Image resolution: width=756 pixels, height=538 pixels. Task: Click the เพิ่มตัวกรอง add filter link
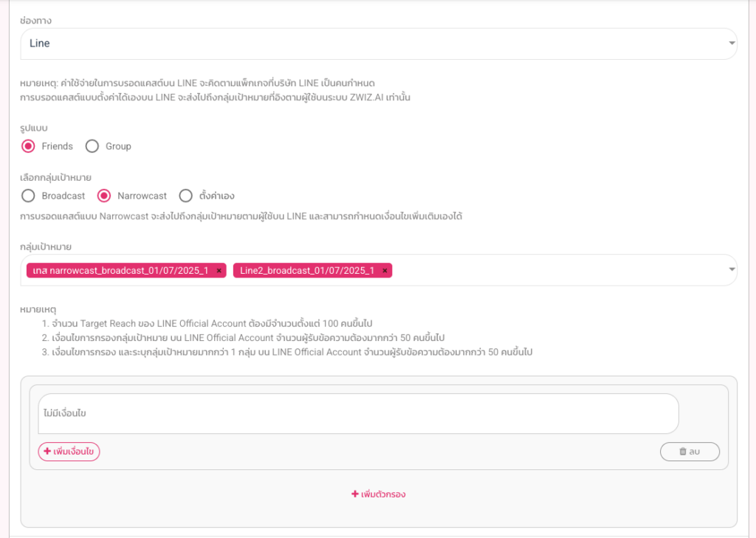379,494
